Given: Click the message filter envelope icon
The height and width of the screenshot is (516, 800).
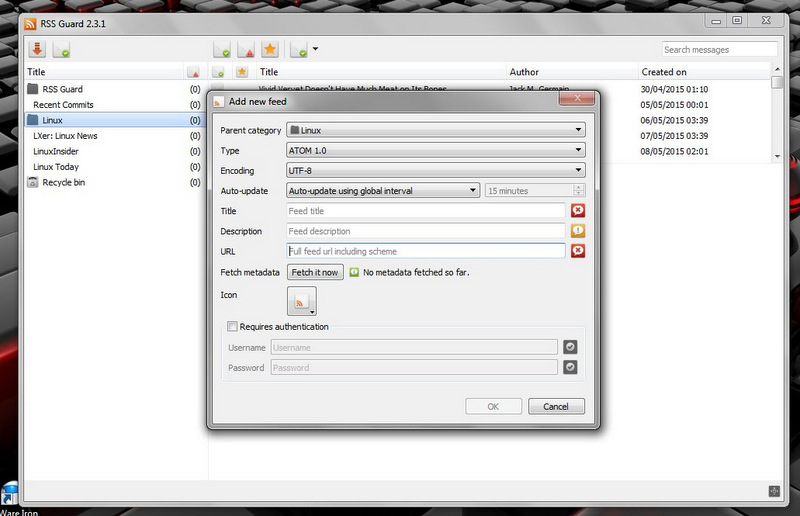Looking at the screenshot, I should point(298,50).
